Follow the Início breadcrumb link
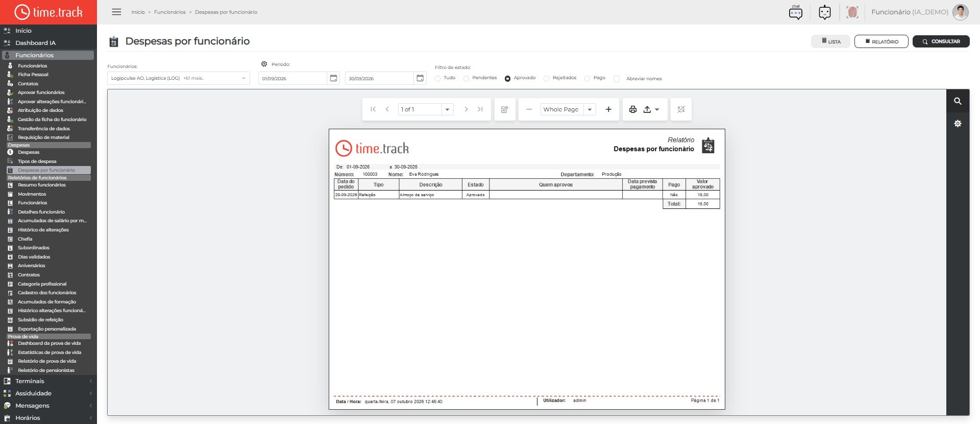Screen dimensions: 980x424 [x=138, y=12]
